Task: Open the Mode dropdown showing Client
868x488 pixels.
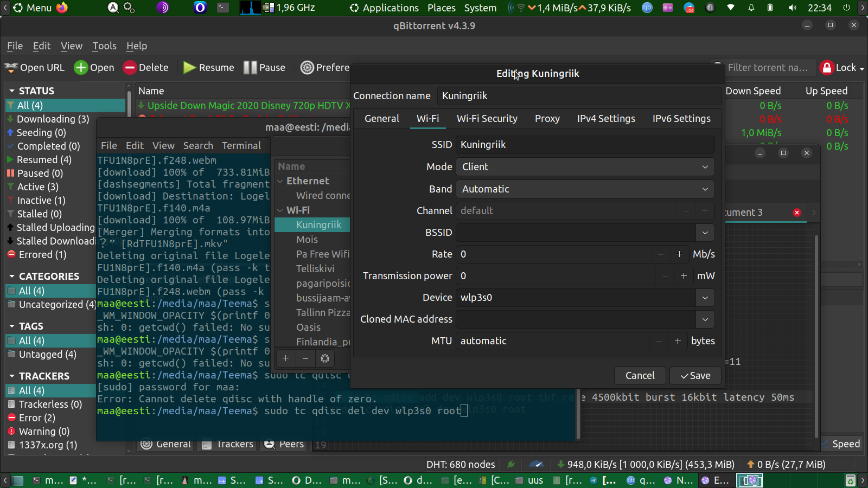Action: click(585, 167)
